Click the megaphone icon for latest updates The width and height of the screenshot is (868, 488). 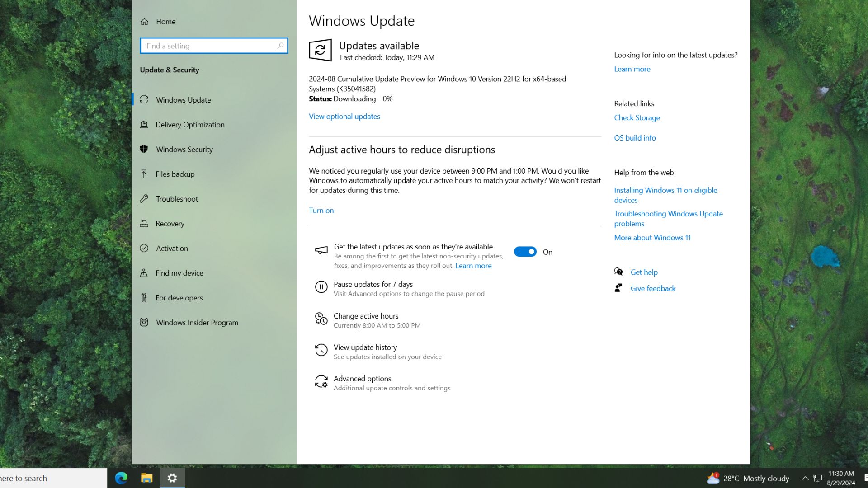(x=321, y=250)
